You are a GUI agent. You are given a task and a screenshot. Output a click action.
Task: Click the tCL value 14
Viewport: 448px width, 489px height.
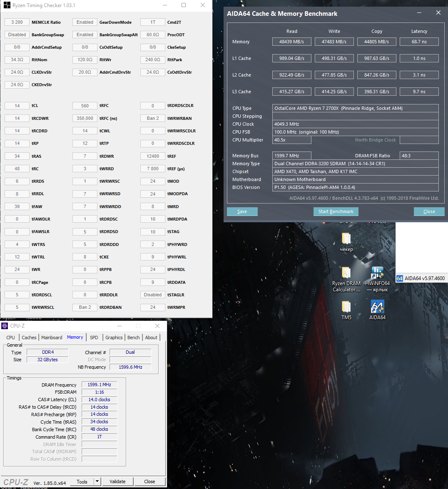[17, 106]
